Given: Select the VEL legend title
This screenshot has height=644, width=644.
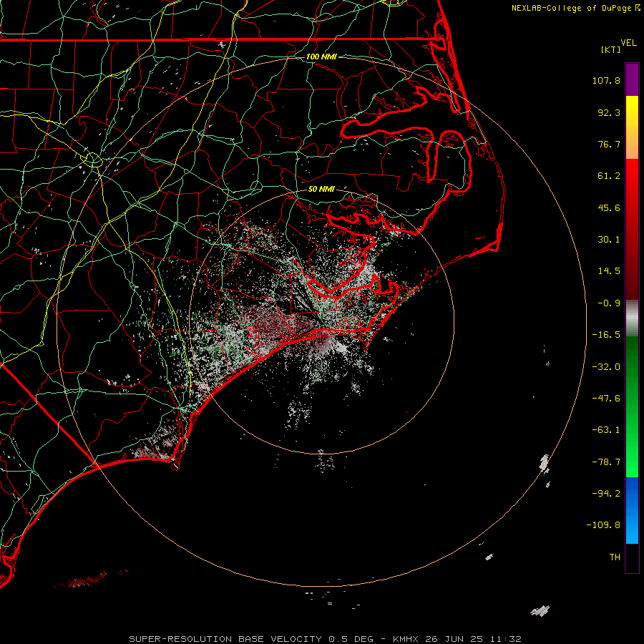Looking at the screenshot, I should coord(628,43).
